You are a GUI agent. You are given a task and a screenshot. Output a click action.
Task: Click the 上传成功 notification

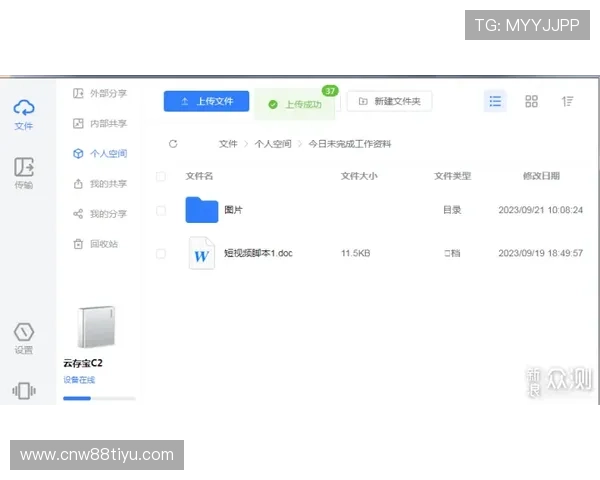(295, 104)
